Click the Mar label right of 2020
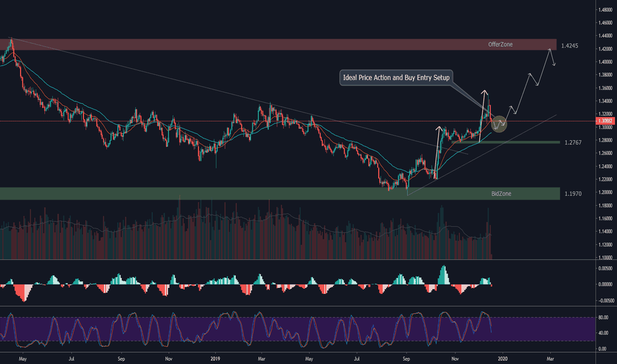Screen dimensions: 617x364 pyautogui.click(x=549, y=359)
